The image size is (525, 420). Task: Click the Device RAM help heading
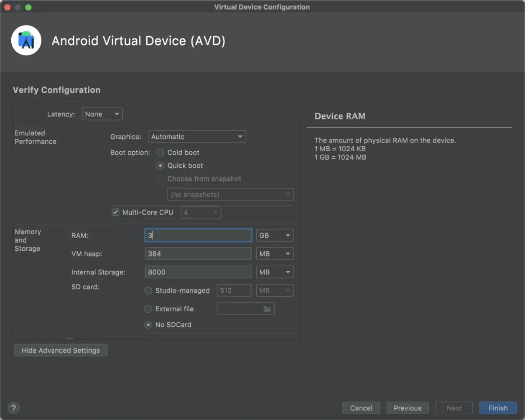pos(340,116)
